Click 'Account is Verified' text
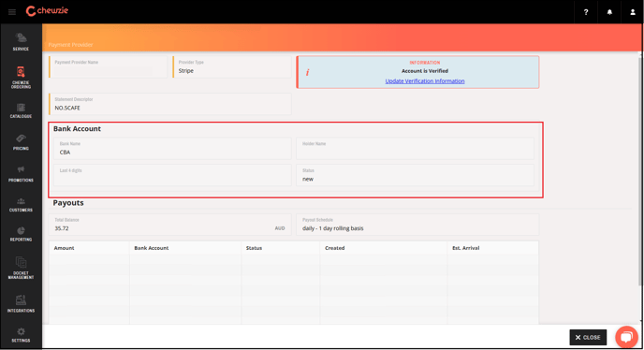The width and height of the screenshot is (644, 350). point(425,71)
